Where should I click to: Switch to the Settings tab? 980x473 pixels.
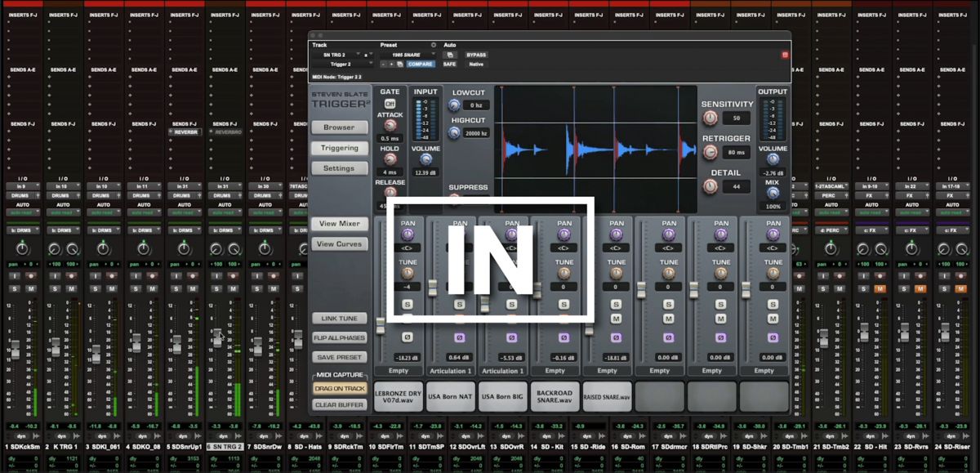click(339, 167)
